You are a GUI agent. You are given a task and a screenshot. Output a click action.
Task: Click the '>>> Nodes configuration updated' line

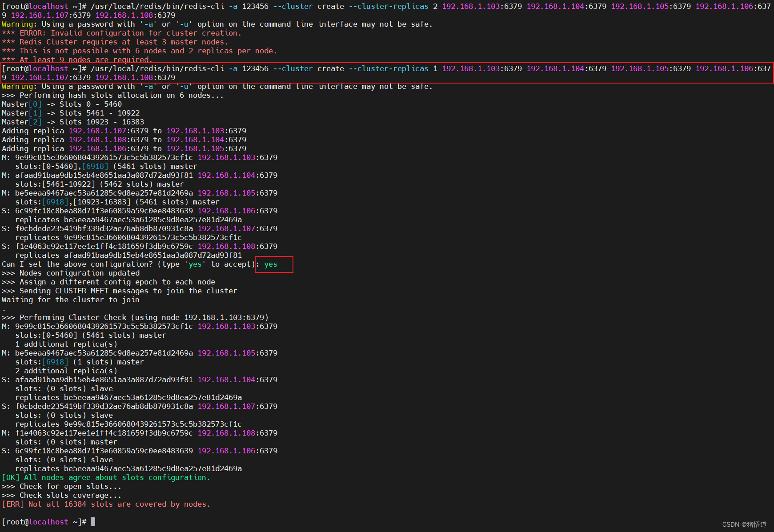click(71, 273)
